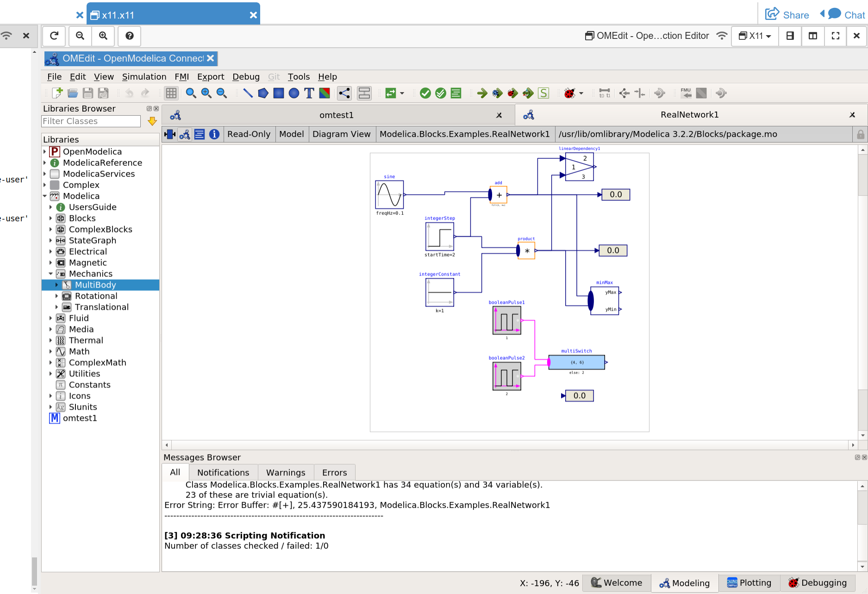868x594 pixels.
Task: Select the Text annotation tool
Action: (309, 93)
